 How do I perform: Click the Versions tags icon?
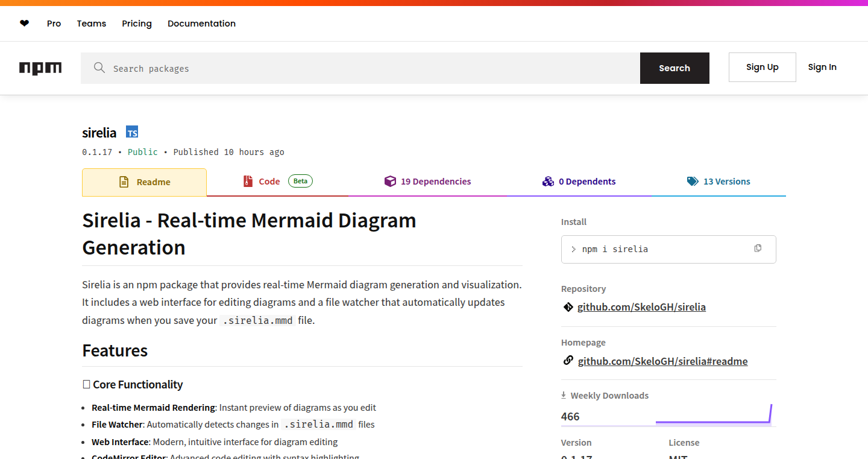pos(693,181)
